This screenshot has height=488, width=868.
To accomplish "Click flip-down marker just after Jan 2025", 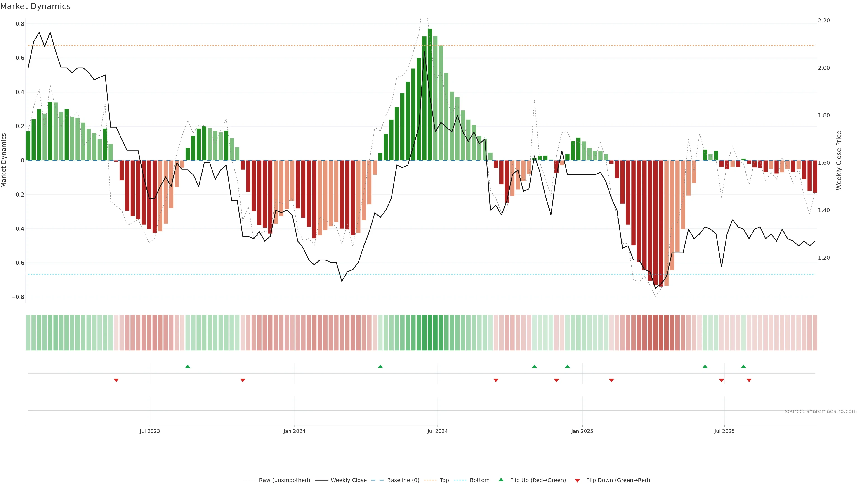I will pos(611,380).
